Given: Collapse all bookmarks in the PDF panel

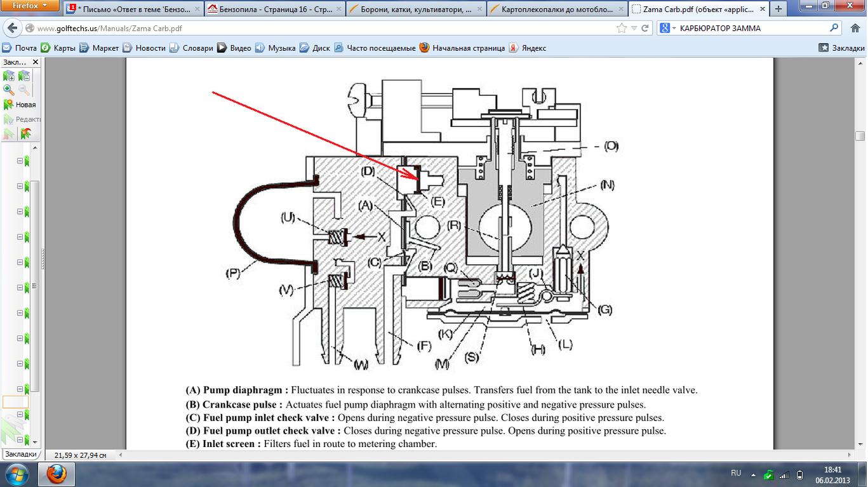Looking at the screenshot, I should click(x=24, y=76).
